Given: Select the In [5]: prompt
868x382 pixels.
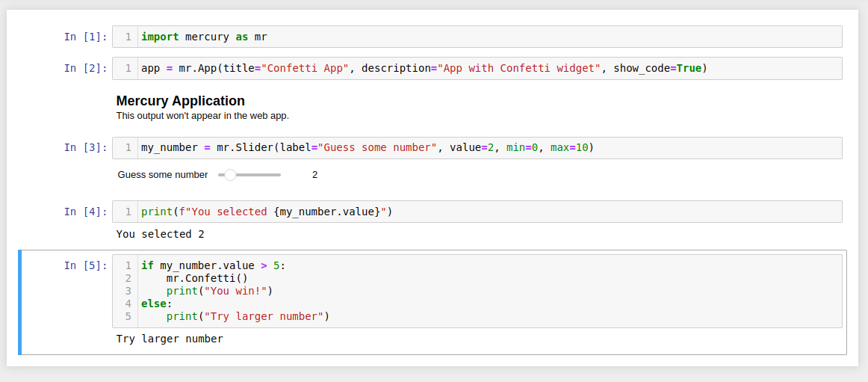Looking at the screenshot, I should (86, 265).
